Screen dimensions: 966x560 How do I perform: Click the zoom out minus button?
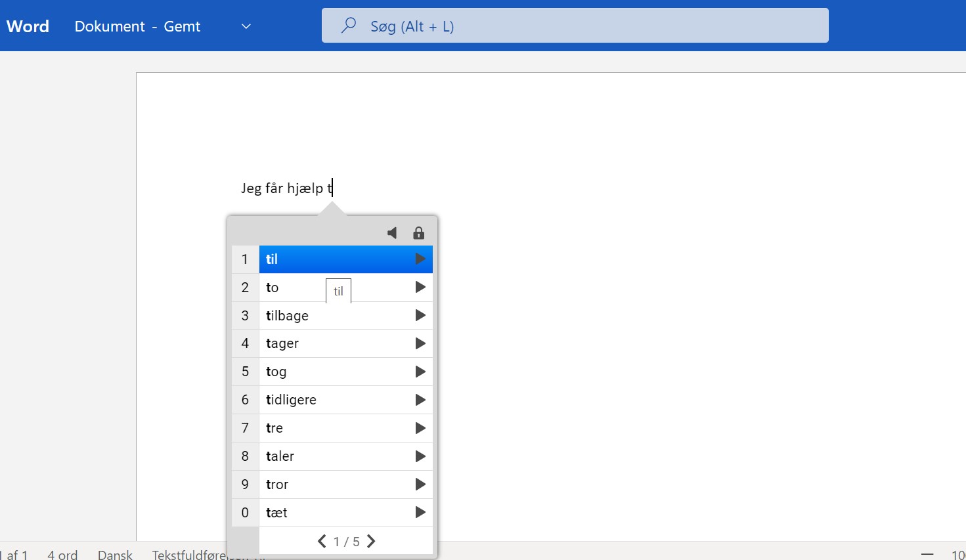tap(927, 553)
